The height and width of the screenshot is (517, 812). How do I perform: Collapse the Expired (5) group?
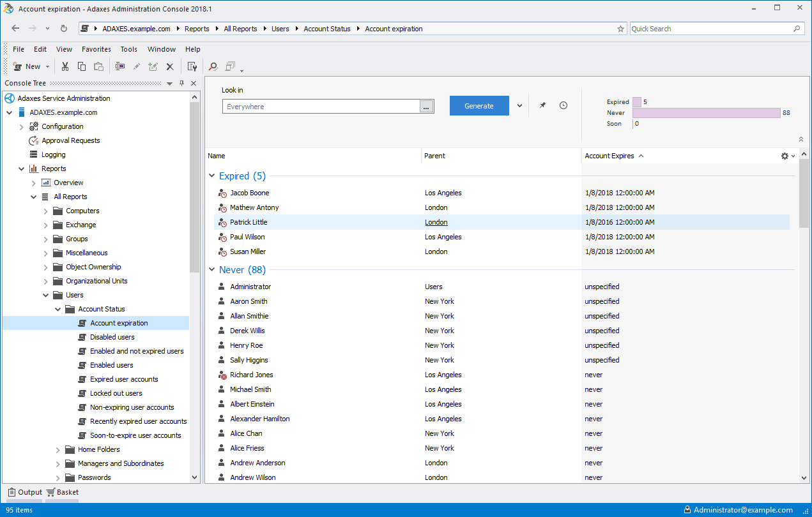(212, 176)
